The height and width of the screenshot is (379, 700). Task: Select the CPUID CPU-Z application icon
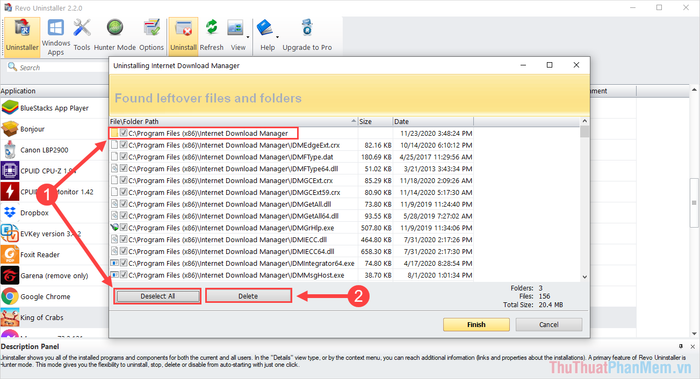(10, 171)
